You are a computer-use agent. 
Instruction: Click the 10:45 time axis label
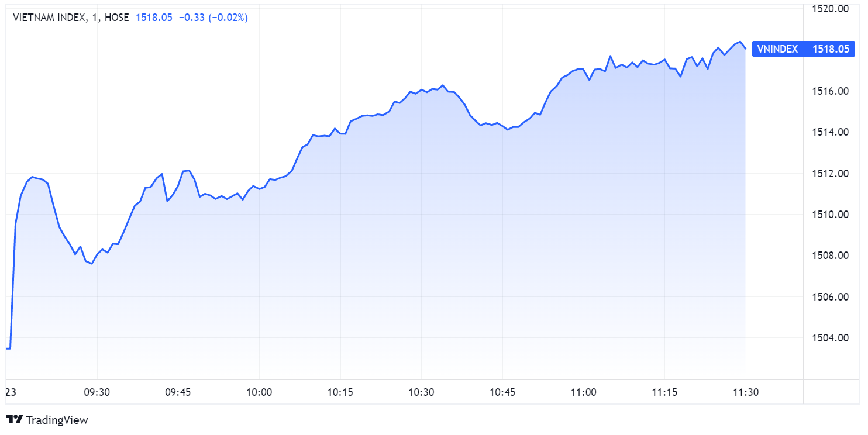pyautogui.click(x=502, y=392)
